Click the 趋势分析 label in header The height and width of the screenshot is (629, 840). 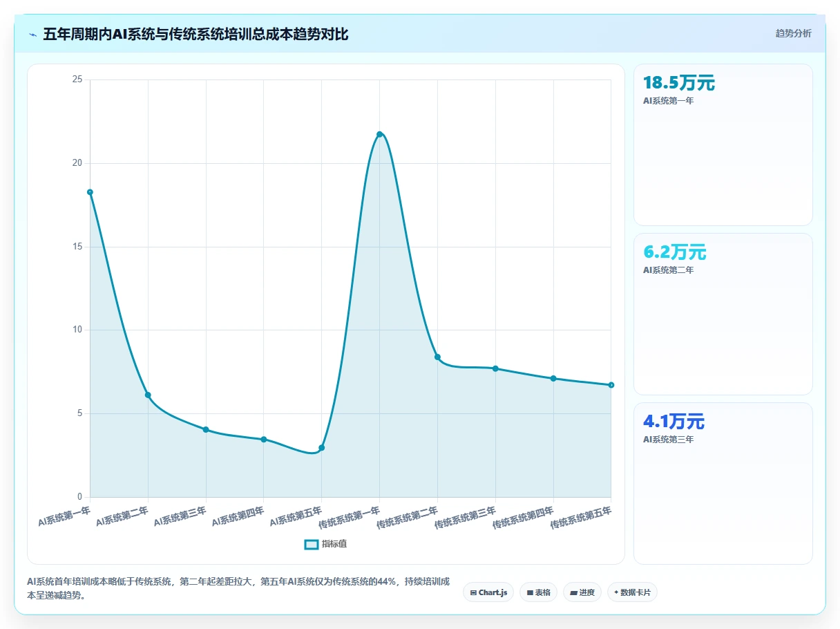pyautogui.click(x=794, y=33)
